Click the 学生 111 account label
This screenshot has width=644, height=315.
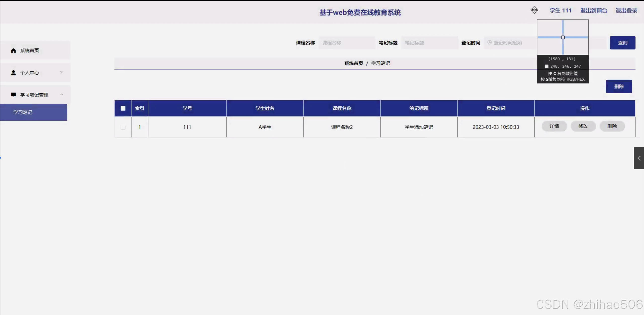click(x=560, y=10)
